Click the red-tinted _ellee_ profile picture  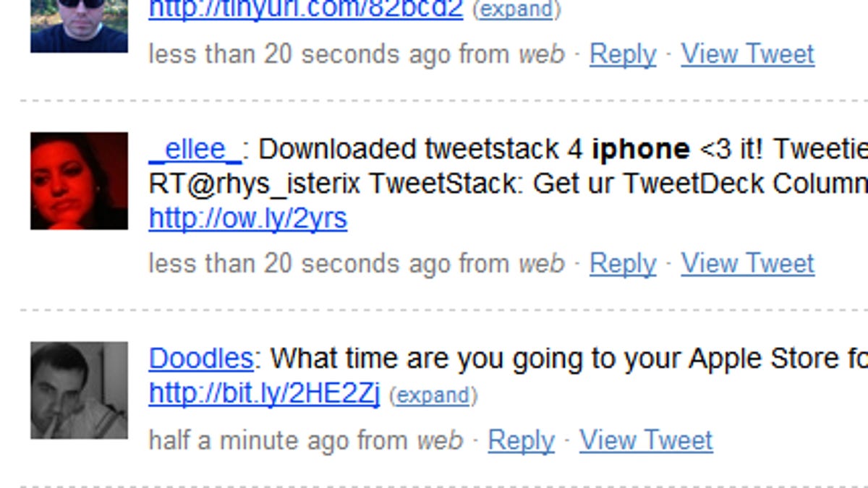(79, 181)
